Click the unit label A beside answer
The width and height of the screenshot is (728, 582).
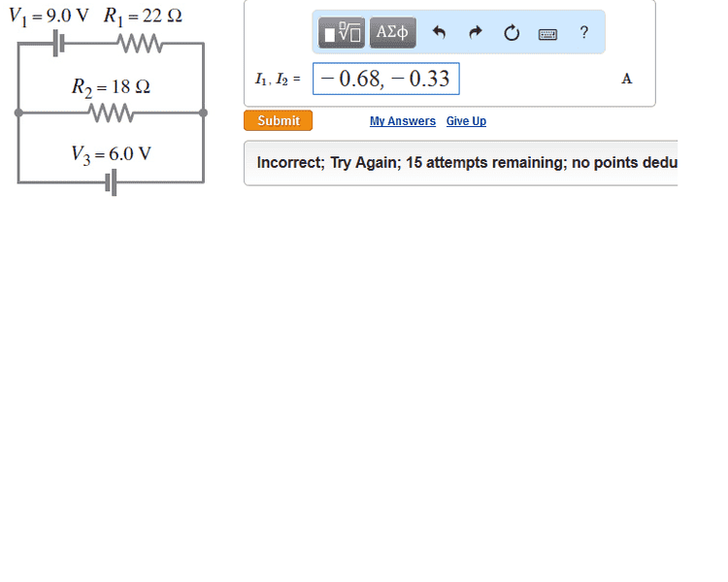[x=627, y=79]
